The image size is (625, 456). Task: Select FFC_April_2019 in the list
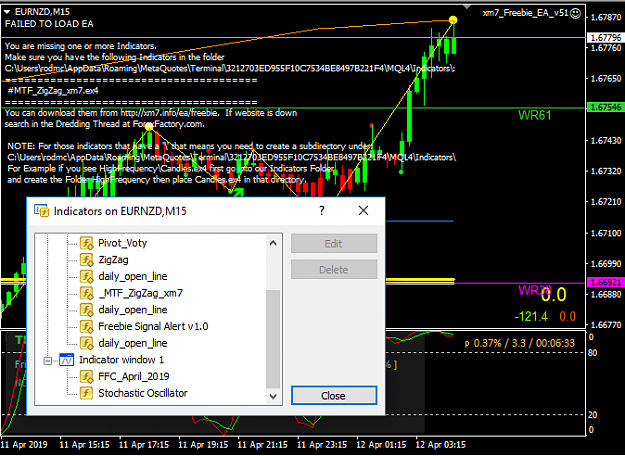[134, 376]
